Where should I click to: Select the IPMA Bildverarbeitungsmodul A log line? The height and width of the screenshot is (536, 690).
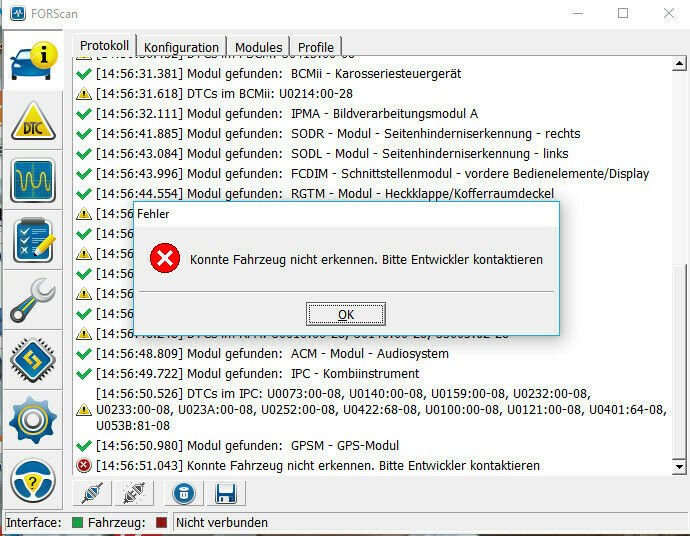pos(287,114)
